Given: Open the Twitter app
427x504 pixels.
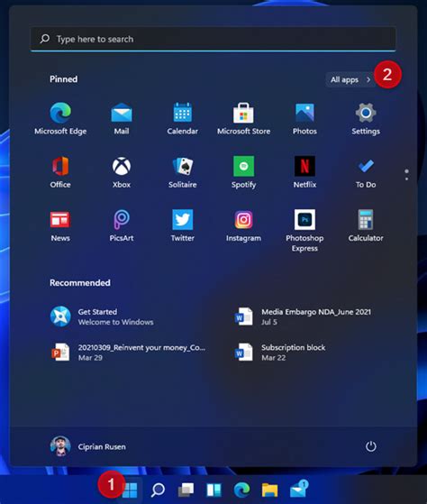Looking at the screenshot, I should 182,225.
